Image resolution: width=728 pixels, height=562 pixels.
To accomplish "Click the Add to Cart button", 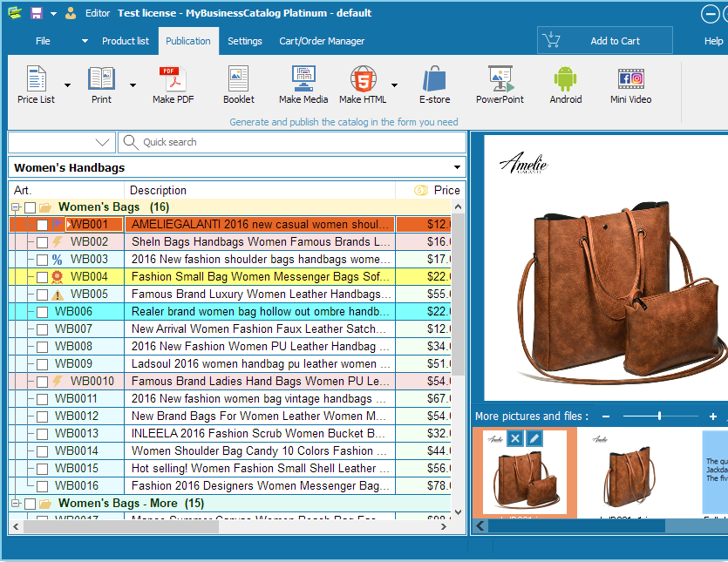I will 604,41.
